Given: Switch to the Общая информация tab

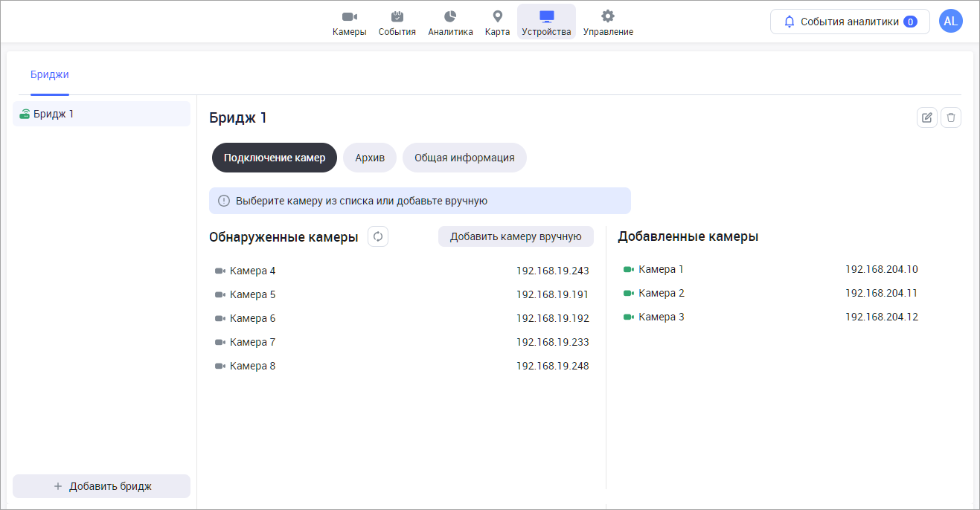Looking at the screenshot, I should pos(464,158).
